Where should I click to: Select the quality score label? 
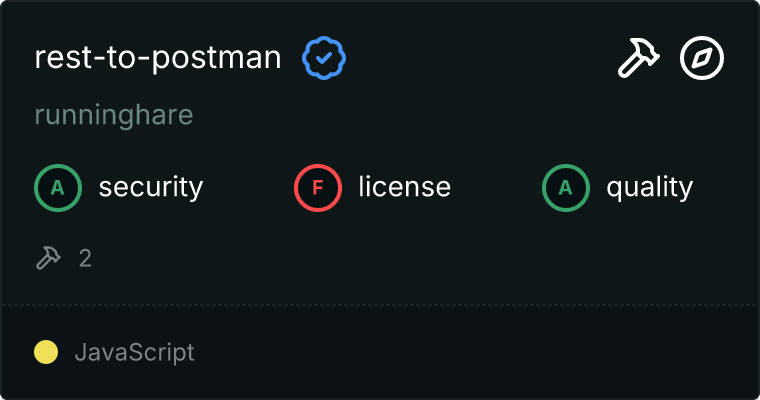pos(650,187)
